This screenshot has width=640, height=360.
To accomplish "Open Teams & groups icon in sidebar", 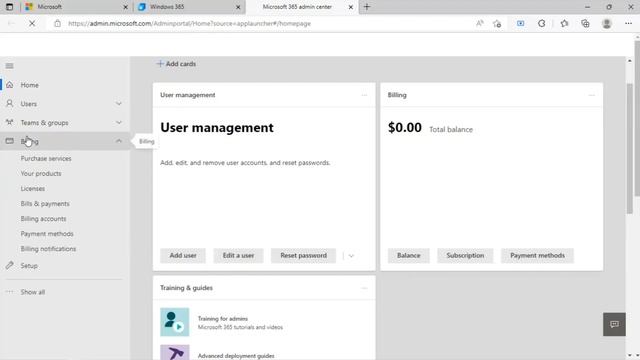I will [9, 122].
